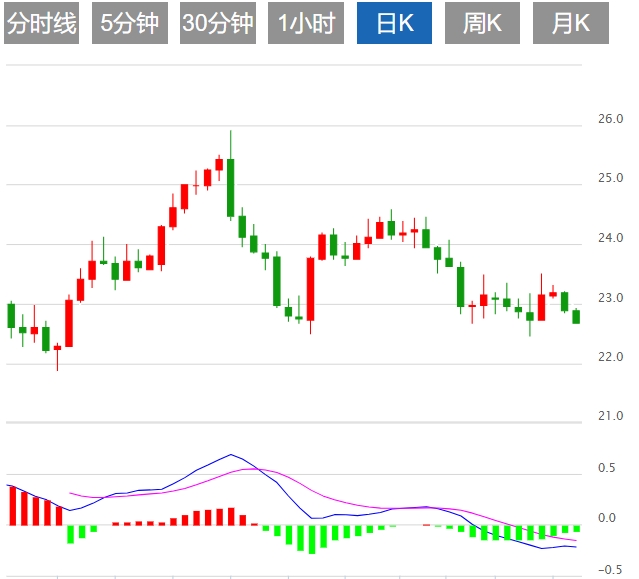Click the 0.5 MACD axis label
The width and height of the screenshot is (639, 579).
(x=606, y=468)
